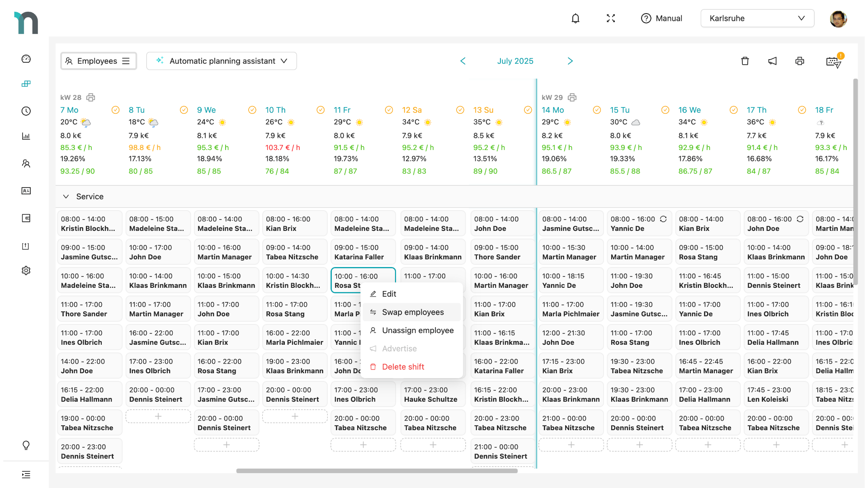Open the reports bar chart icon in the sidebar
This screenshot has height=488, width=868.
(x=26, y=136)
